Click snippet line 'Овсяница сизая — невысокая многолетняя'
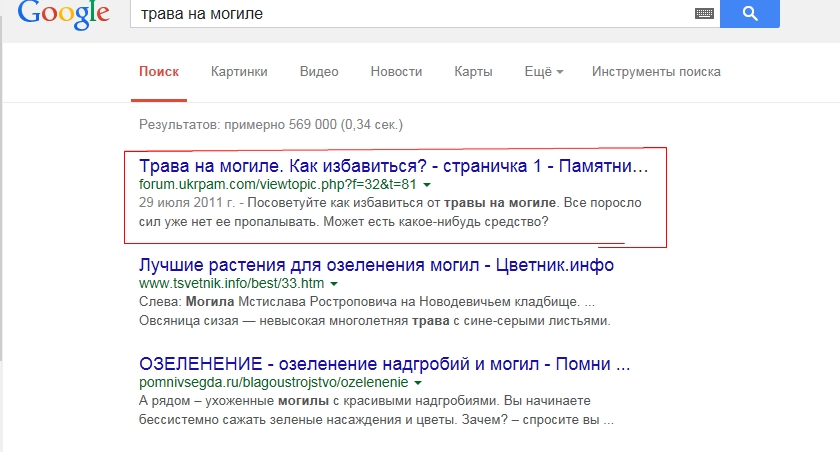Image resolution: width=840 pixels, height=452 pixels. pos(374,321)
